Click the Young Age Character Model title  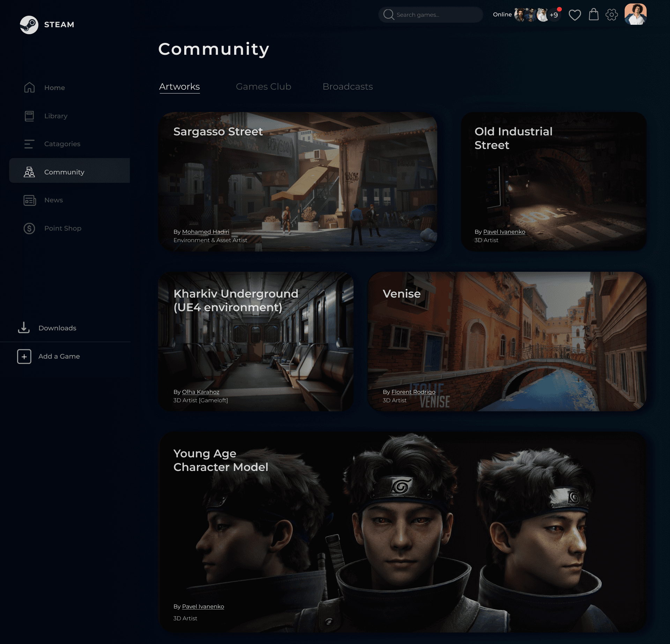221,460
